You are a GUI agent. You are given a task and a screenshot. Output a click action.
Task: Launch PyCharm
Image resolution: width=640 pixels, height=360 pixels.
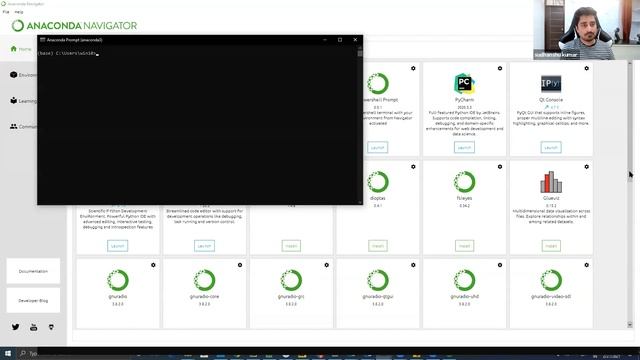point(464,147)
